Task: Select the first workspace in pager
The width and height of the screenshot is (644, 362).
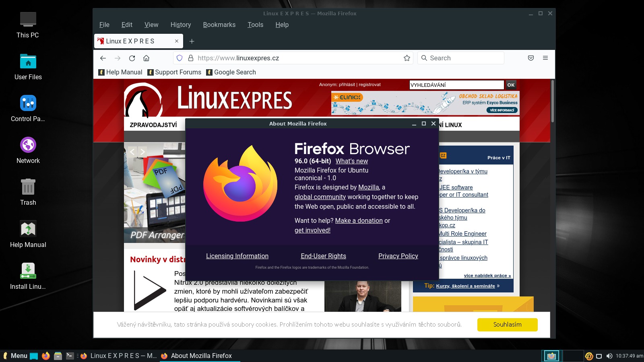Action: (x=551, y=356)
